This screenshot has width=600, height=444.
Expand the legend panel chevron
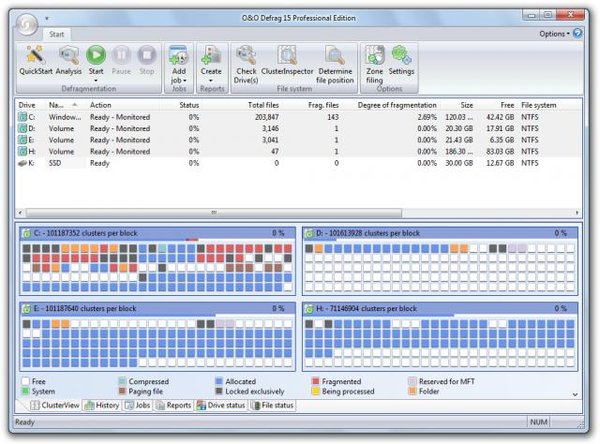pyautogui.click(x=575, y=395)
